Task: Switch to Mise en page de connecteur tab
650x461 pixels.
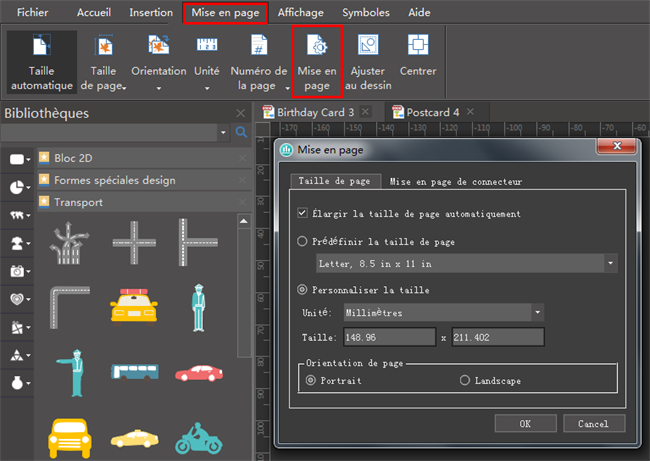Action: click(455, 182)
